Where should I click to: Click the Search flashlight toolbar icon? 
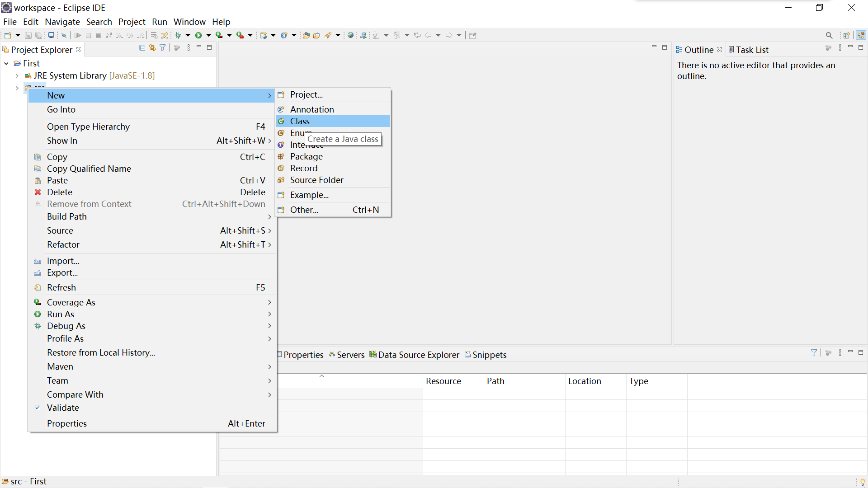point(328,35)
